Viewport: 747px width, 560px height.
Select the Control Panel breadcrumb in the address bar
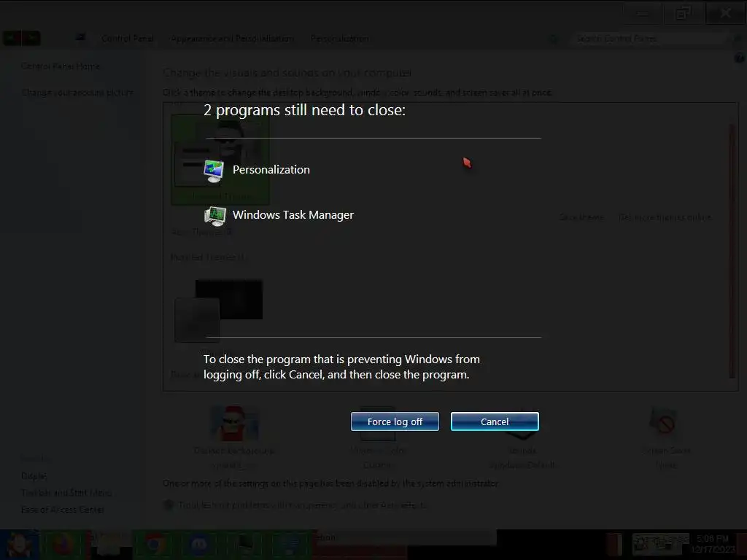(x=127, y=38)
